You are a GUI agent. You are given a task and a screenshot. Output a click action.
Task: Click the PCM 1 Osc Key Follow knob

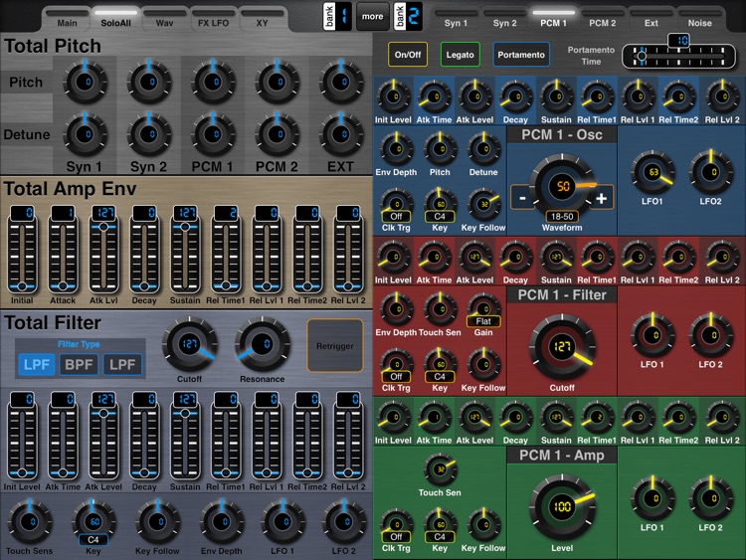[483, 205]
